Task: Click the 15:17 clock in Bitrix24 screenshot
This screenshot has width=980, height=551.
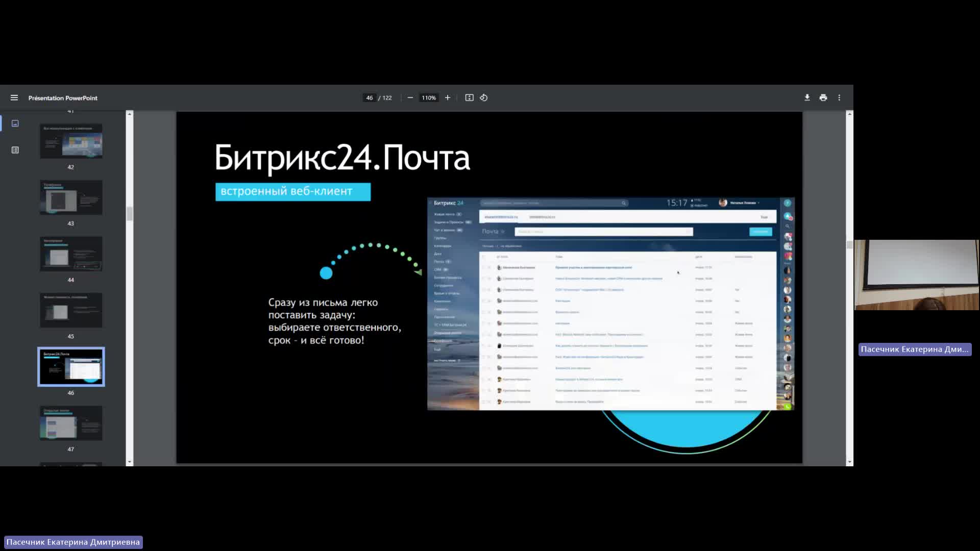Action: (677, 203)
